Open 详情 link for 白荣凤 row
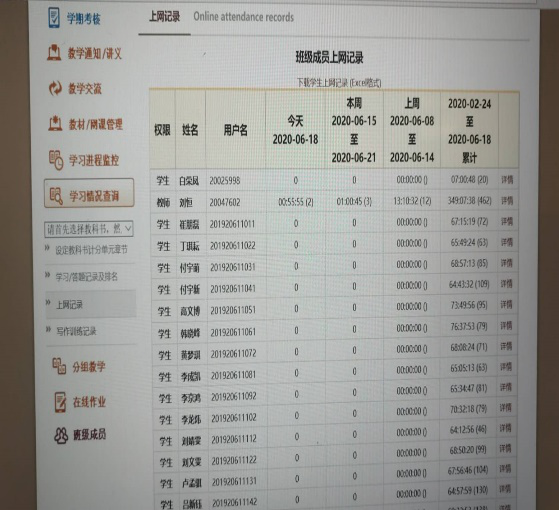This screenshot has width=559, height=510. (x=507, y=180)
